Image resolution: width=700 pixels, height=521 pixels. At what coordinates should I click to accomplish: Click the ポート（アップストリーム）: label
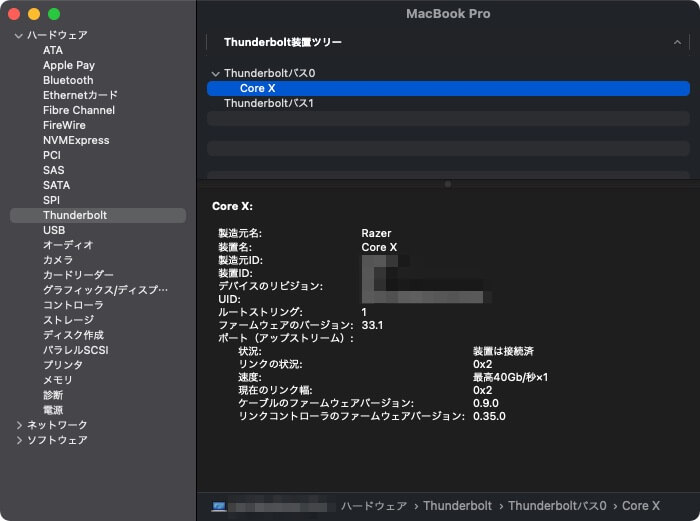(x=286, y=338)
